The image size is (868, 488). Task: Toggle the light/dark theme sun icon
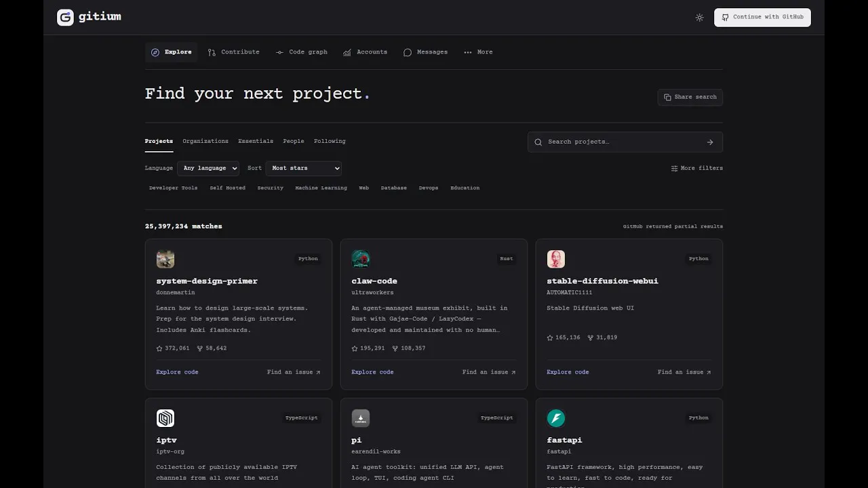pos(699,18)
